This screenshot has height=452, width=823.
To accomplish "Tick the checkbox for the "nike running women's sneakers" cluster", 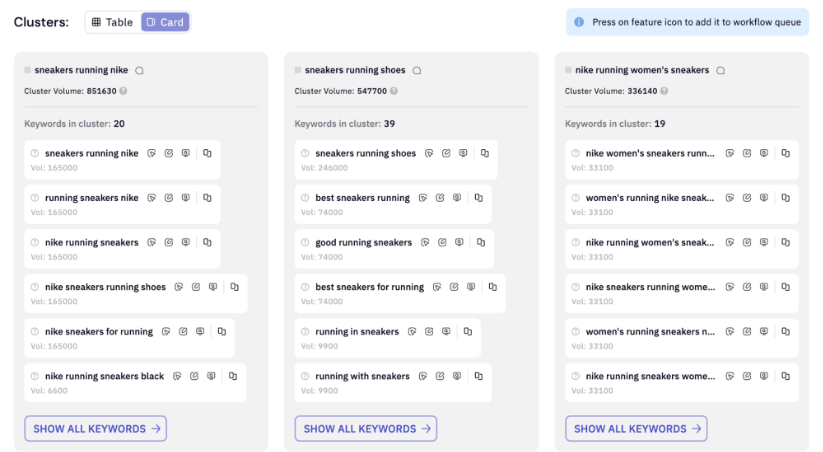I will pyautogui.click(x=568, y=70).
